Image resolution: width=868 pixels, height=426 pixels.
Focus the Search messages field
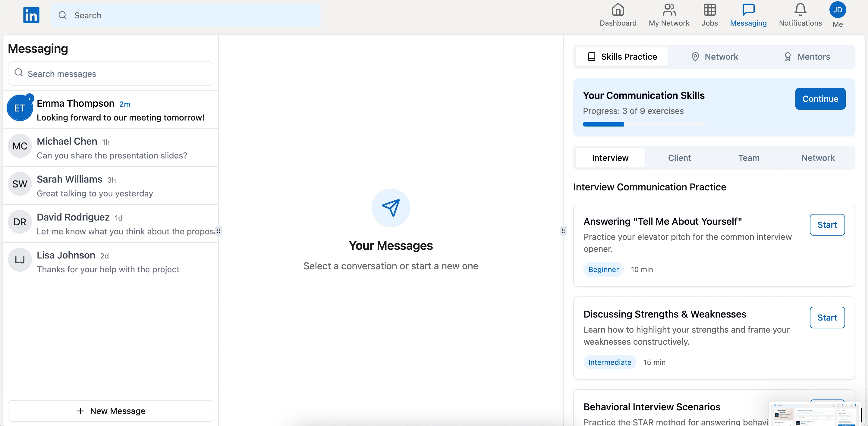coord(111,74)
